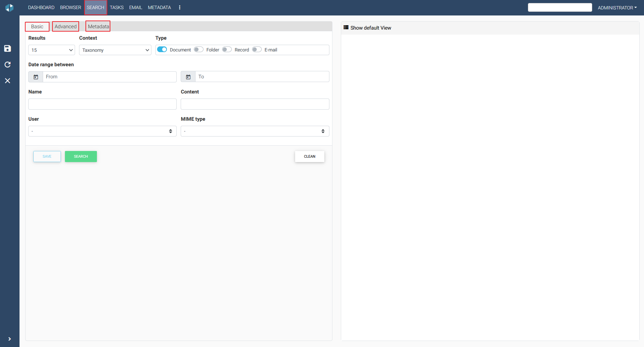Click the refresh icon in left sidebar
This screenshot has height=347, width=644.
[x=7, y=65]
